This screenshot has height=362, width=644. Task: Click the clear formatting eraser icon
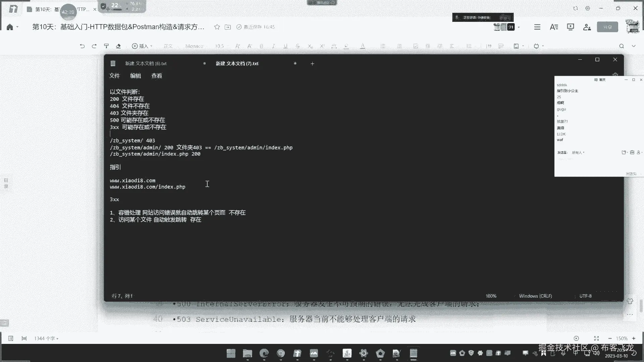[x=118, y=46]
